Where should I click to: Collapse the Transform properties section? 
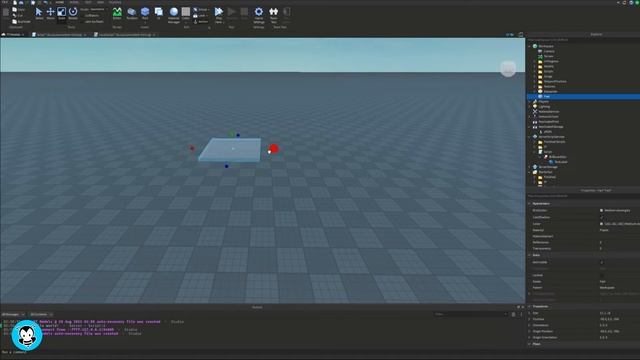pos(529,307)
